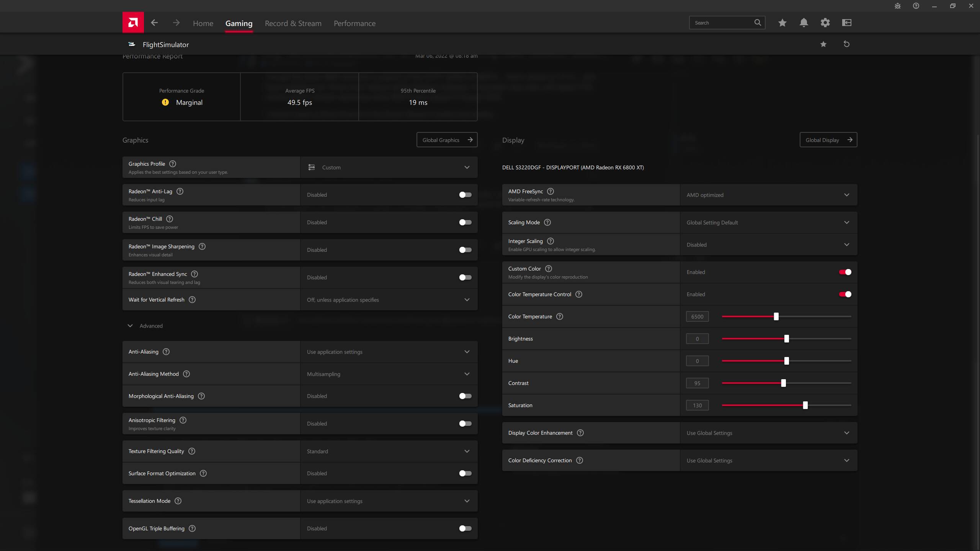
Task: Click the search magnifier icon
Action: tap(758, 23)
